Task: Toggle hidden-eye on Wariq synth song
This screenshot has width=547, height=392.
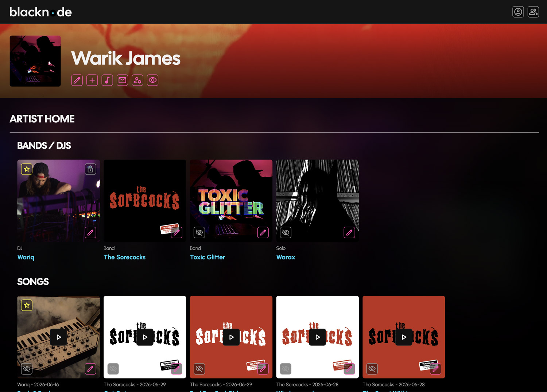Action: pyautogui.click(x=27, y=369)
